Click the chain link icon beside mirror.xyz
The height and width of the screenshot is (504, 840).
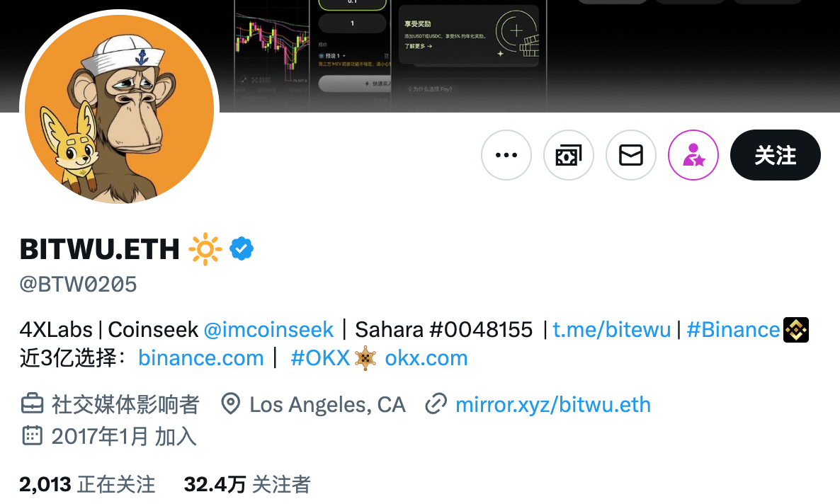[x=436, y=404]
